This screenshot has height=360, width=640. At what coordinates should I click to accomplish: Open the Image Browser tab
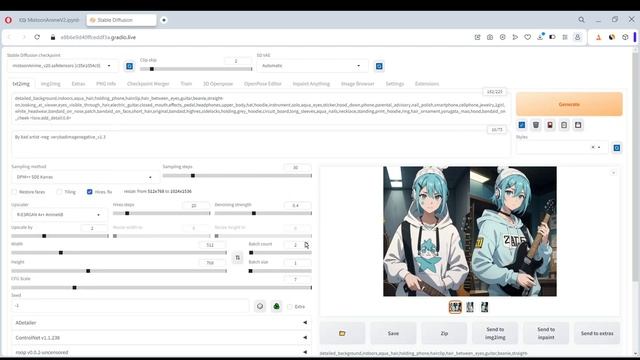358,84
